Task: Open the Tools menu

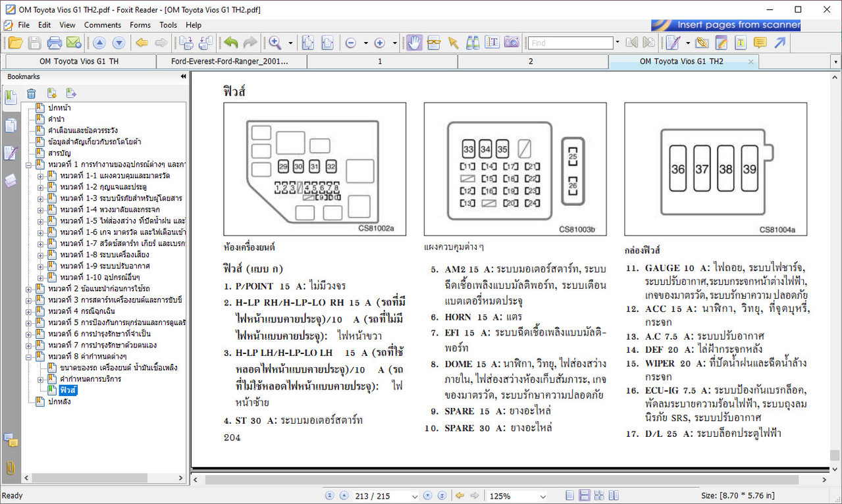Action: tap(169, 25)
